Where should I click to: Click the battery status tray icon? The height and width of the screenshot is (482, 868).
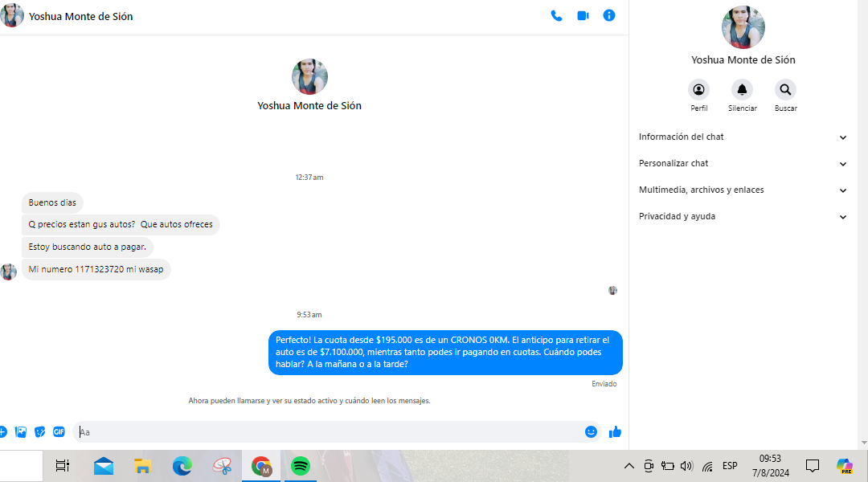point(668,466)
